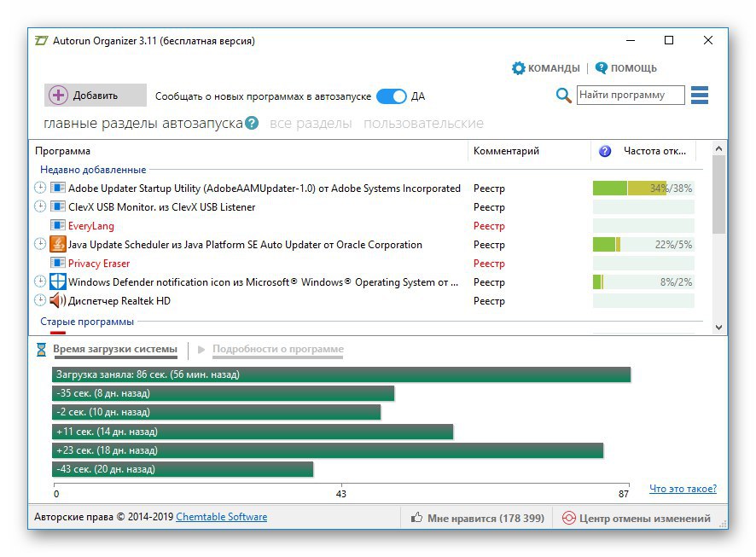Click the help icon after главные разделы автозапуска
756x557 pixels.
(252, 124)
